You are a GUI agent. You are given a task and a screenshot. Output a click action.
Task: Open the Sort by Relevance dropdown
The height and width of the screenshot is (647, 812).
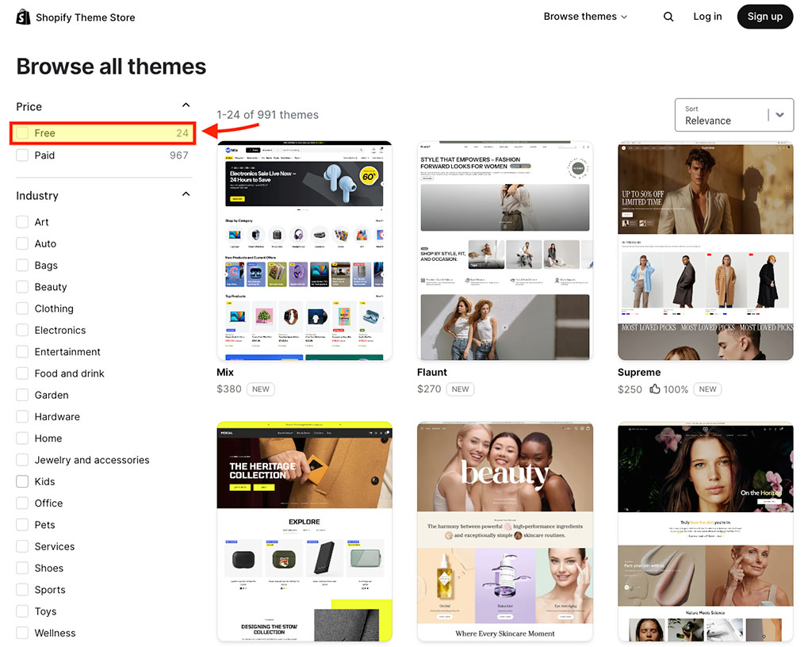[733, 115]
